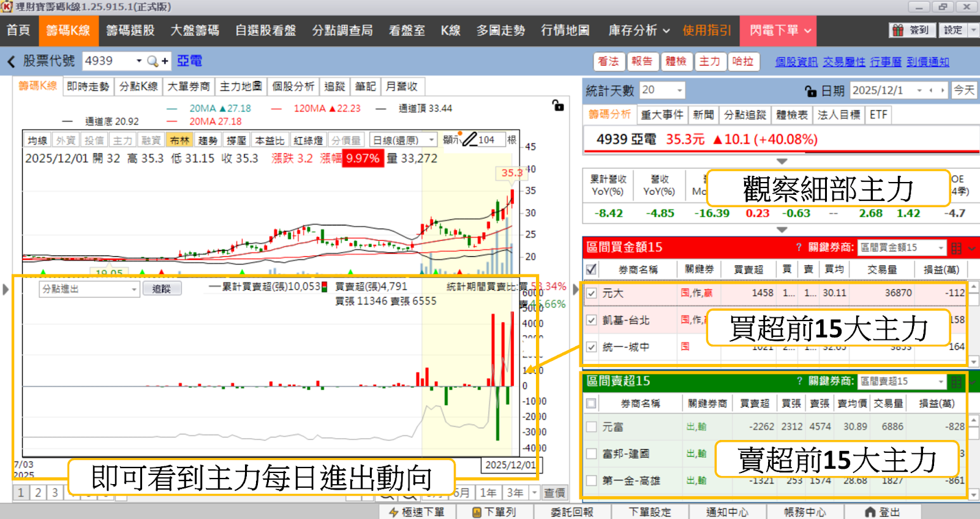
Task: Collapse the left panel with the gray triangle
Action: [6, 289]
